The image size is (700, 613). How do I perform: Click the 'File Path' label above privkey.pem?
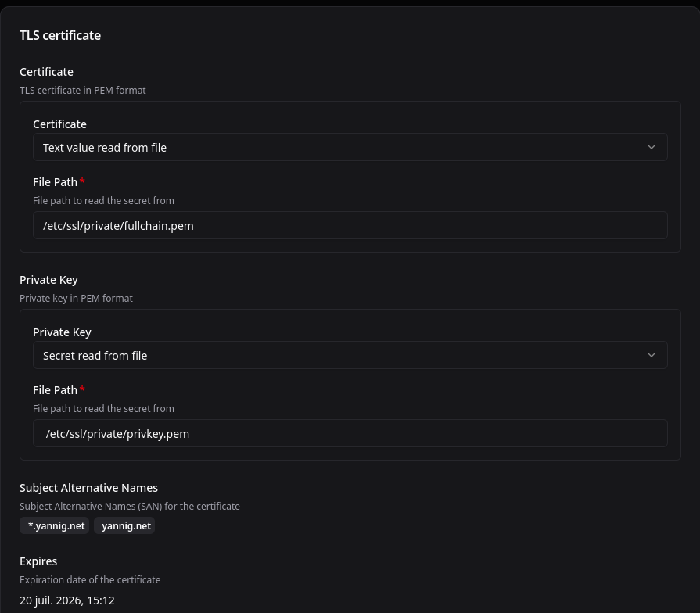tap(55, 390)
